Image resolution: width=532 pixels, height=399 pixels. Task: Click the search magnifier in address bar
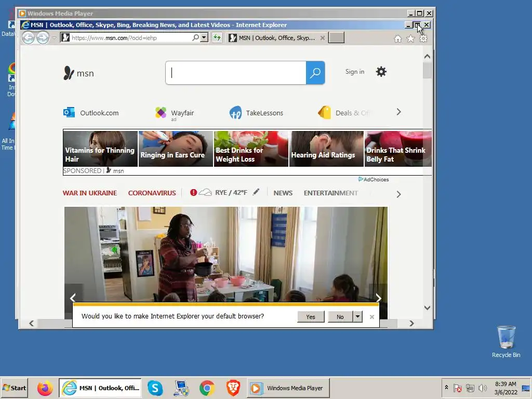click(x=195, y=37)
